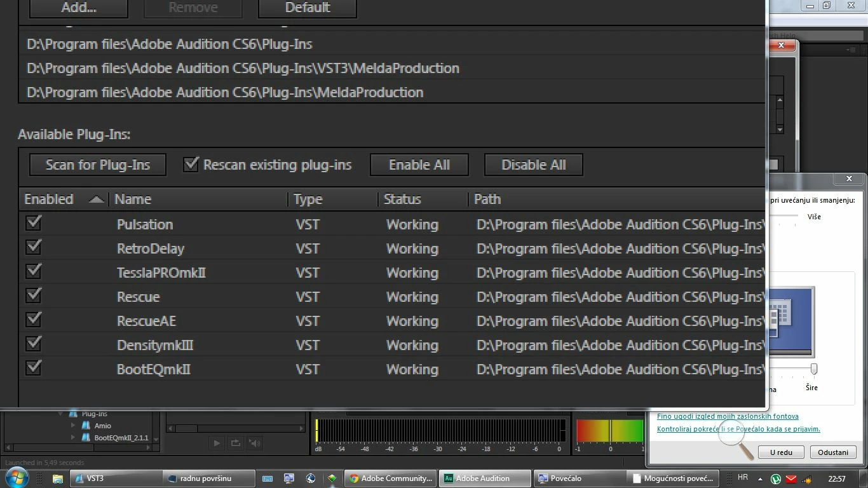Switch to Mogućnosti poveć... taskbar button

pyautogui.click(x=674, y=478)
